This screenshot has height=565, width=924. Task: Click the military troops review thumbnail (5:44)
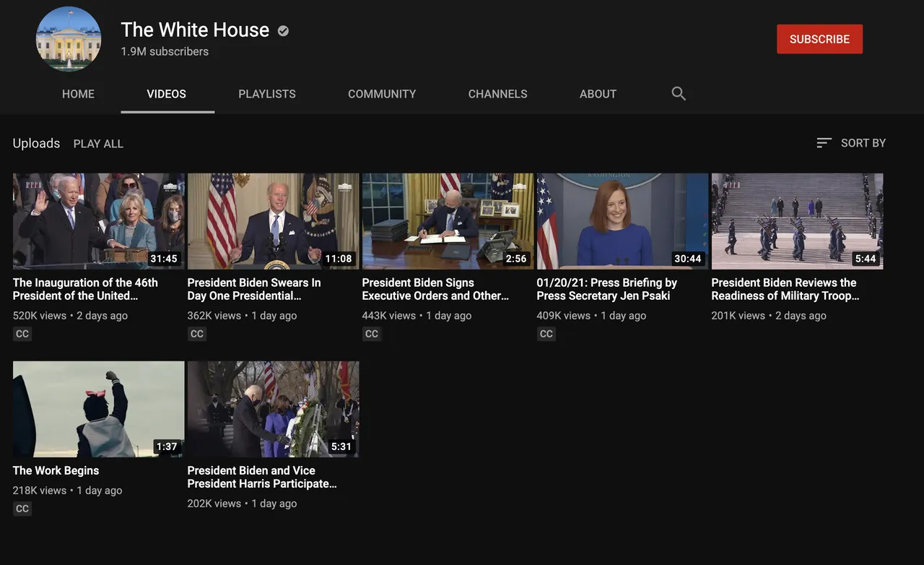point(798,221)
